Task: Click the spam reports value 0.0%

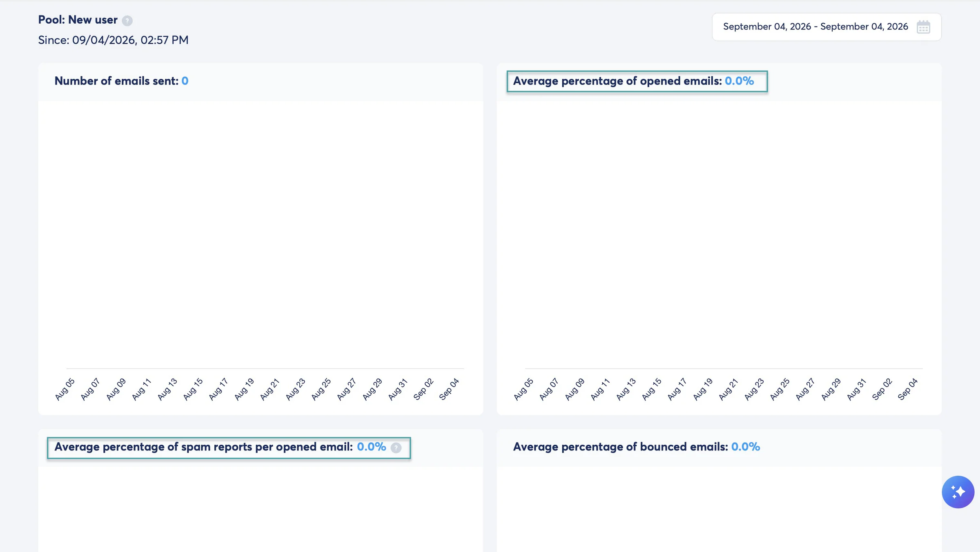Action: coord(371,447)
